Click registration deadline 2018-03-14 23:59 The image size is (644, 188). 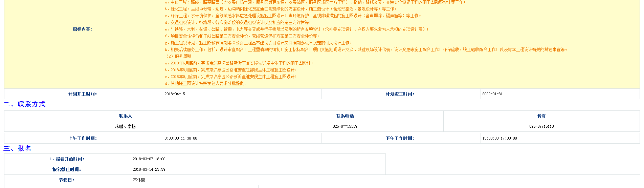click(149, 170)
